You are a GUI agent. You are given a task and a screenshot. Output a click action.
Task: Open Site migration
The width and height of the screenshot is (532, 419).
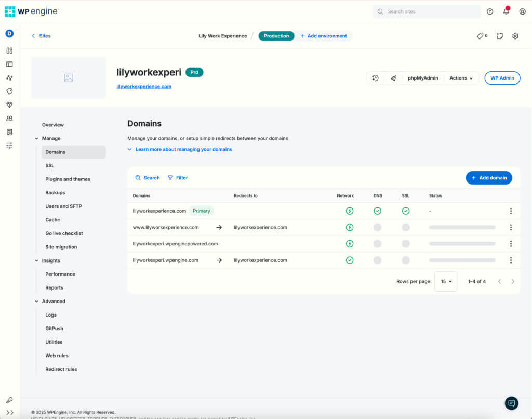point(61,247)
